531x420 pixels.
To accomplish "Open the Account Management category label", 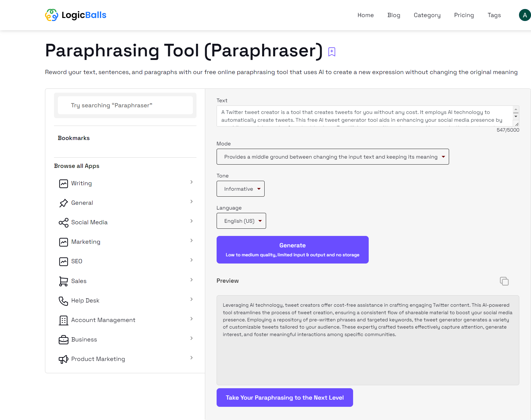I will 103,320.
